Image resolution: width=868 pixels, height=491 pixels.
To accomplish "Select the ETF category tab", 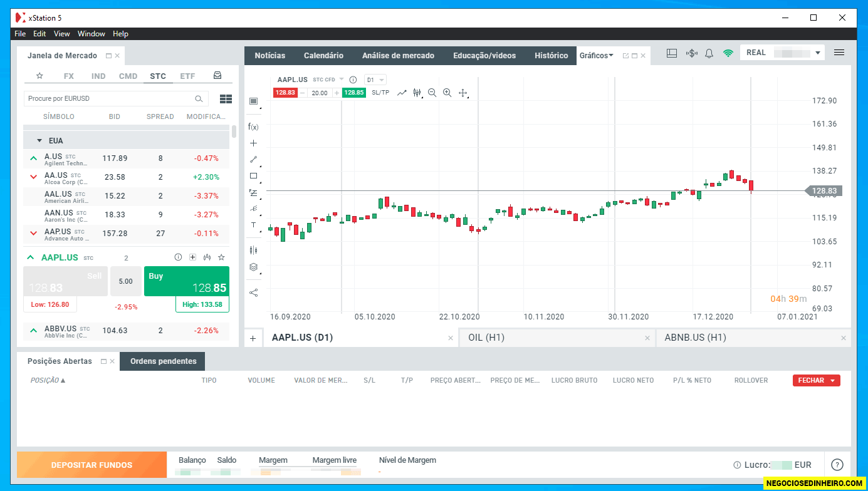I will (187, 76).
